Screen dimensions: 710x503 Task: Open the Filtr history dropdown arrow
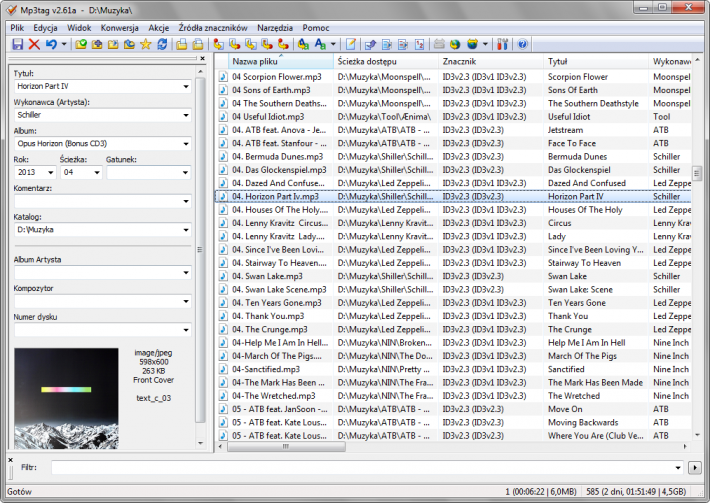(x=678, y=467)
